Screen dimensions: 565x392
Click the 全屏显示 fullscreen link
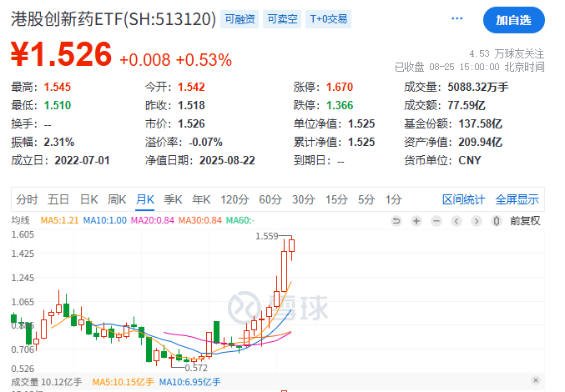pyautogui.click(x=517, y=199)
